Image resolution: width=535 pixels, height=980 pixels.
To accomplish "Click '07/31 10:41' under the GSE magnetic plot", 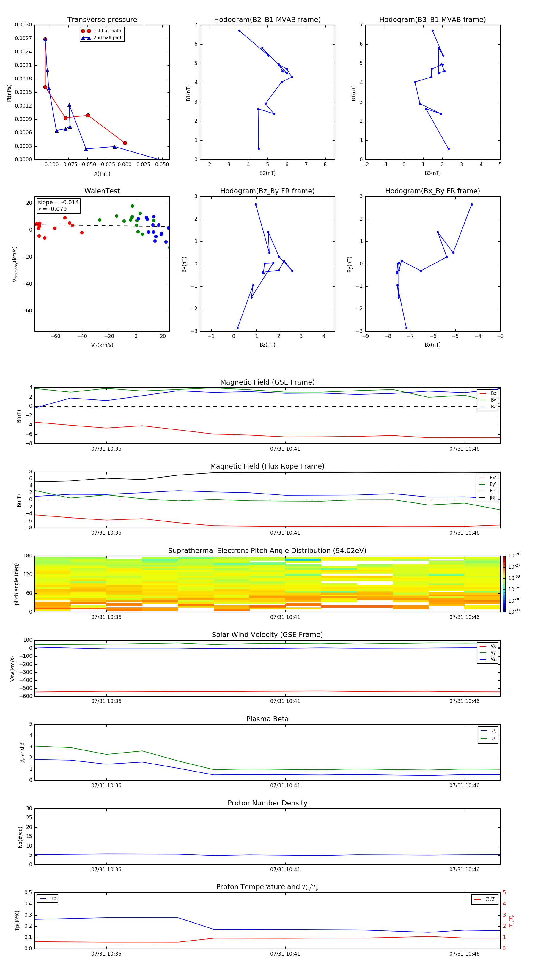I will point(285,448).
